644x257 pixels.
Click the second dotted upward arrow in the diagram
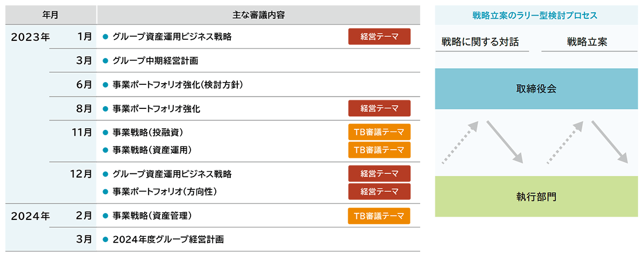coord(565,142)
